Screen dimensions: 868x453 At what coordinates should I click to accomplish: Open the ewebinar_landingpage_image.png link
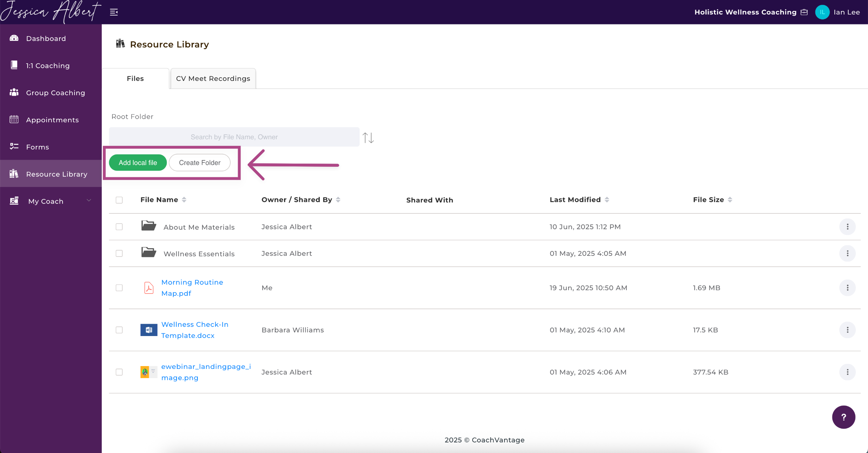(x=206, y=372)
